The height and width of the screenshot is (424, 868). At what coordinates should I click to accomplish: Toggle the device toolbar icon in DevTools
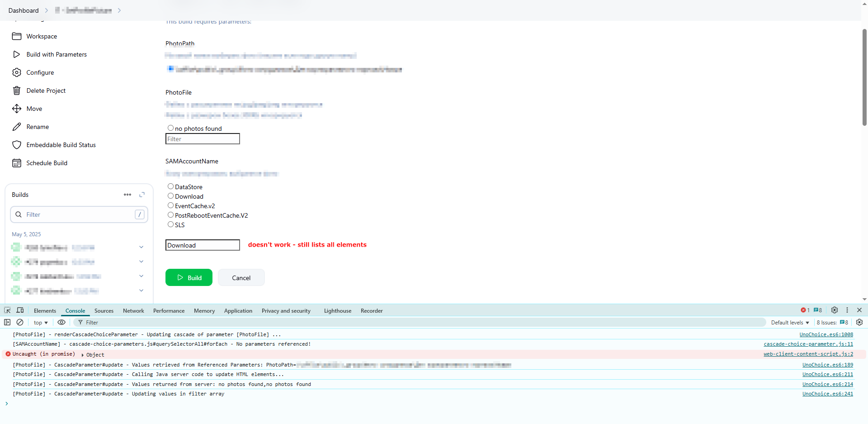click(20, 310)
